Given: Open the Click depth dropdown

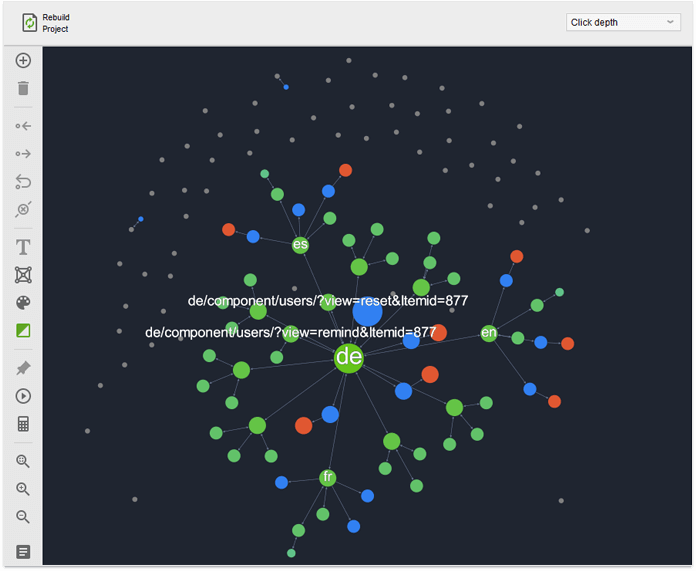Looking at the screenshot, I should click(623, 22).
